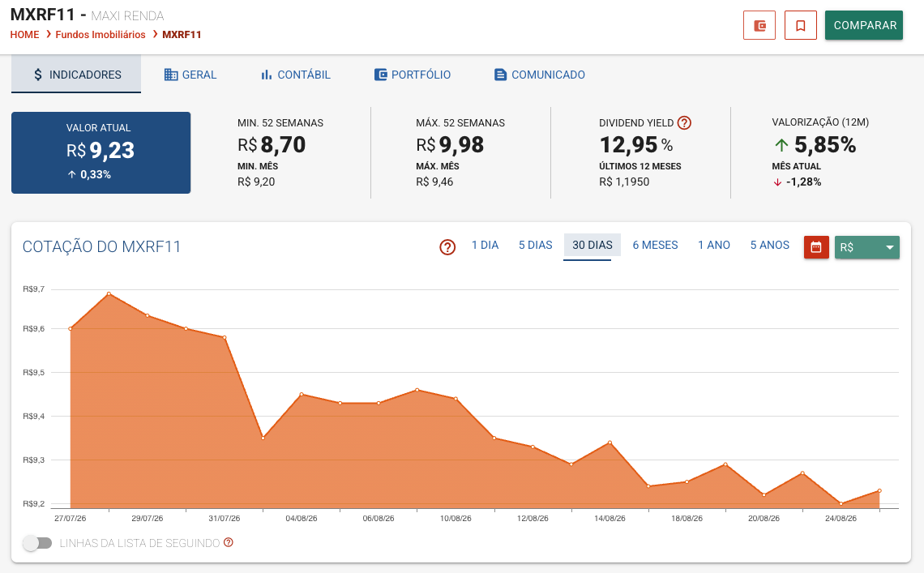Select the 5 DIAS chart range

pos(535,246)
